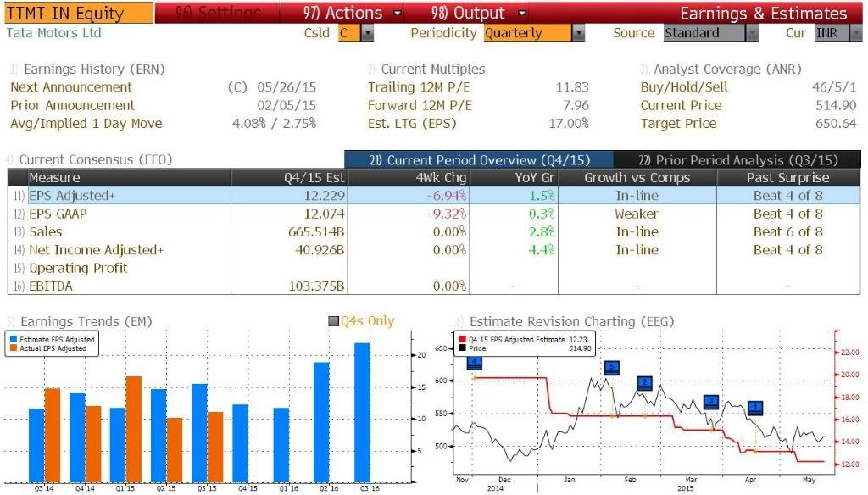Click the Past Surprise column header
The image size is (868, 495).
[788, 178]
